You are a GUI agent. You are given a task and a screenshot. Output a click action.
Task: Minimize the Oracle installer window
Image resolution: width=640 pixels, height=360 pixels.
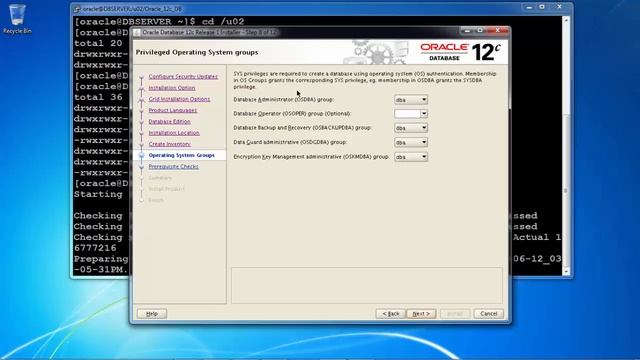click(x=467, y=31)
